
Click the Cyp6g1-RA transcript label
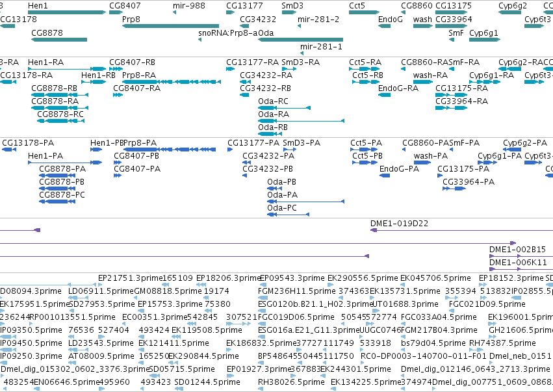[491, 75]
